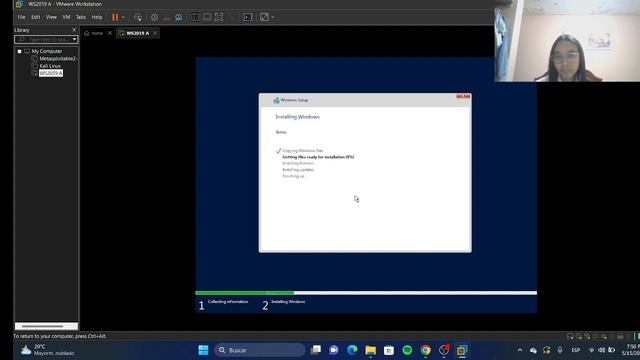
Task: Click Send Ctrl+Alt+Del toolbar icon
Action: pos(138,17)
